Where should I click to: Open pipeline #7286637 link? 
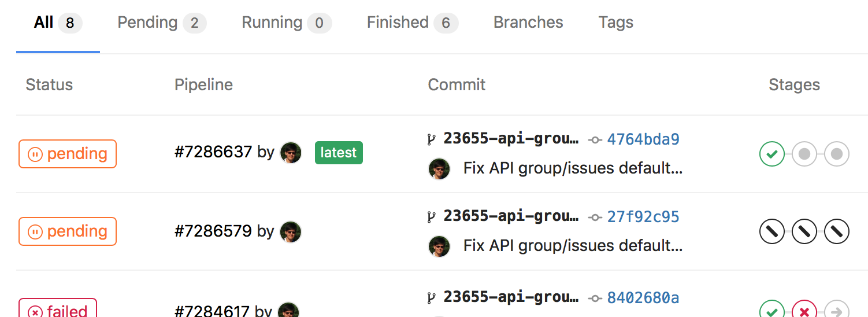(x=213, y=152)
